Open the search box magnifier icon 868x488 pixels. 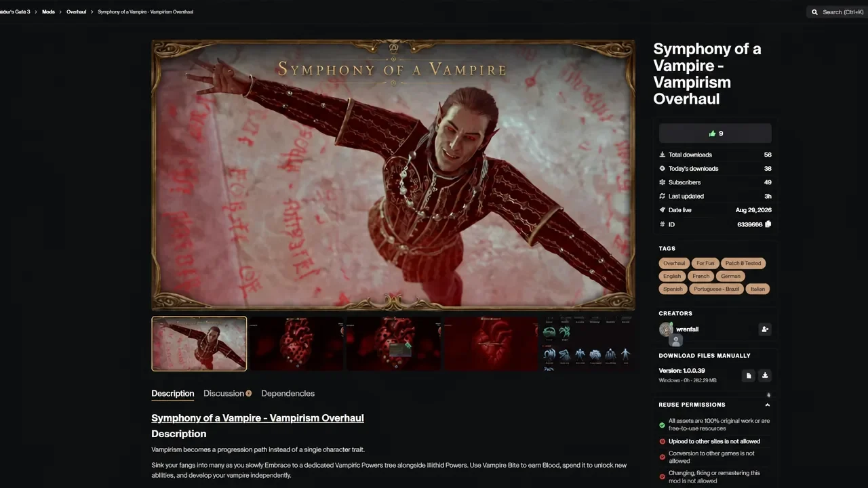pos(814,12)
